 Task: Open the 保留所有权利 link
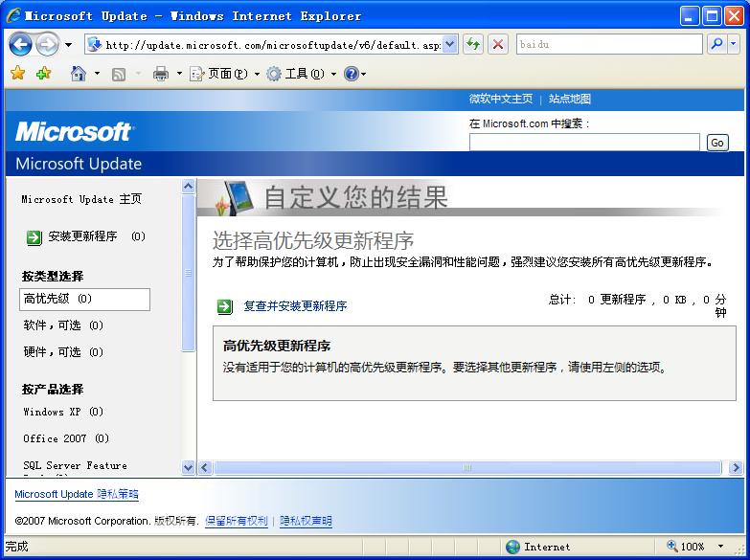pyautogui.click(x=237, y=521)
